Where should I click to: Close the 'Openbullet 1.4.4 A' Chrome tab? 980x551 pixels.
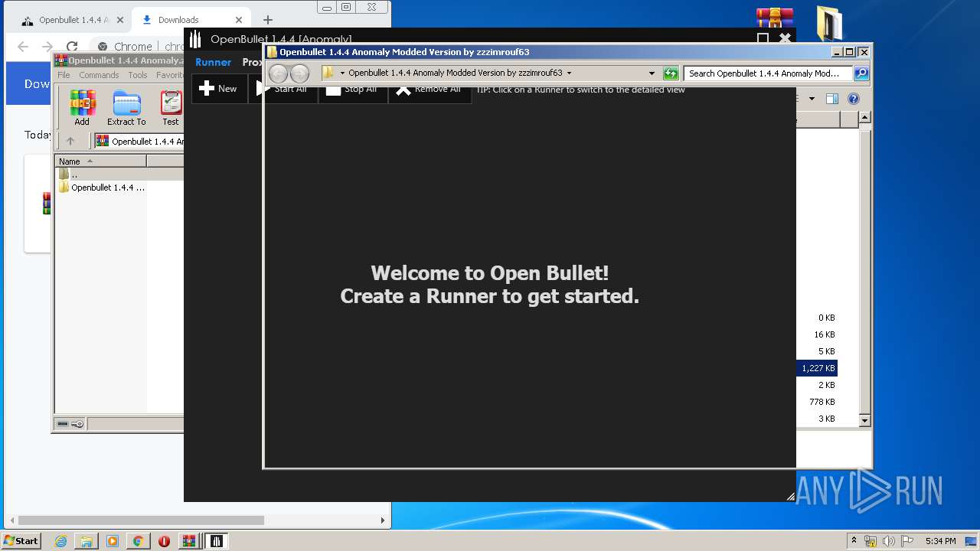point(119,21)
